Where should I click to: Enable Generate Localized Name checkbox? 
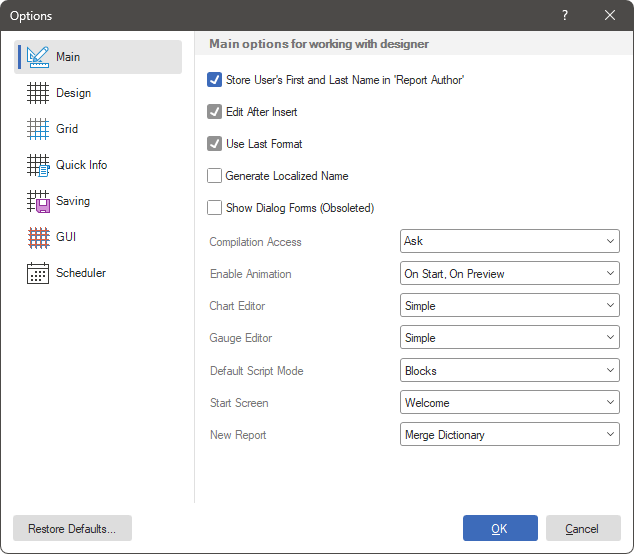tap(214, 176)
